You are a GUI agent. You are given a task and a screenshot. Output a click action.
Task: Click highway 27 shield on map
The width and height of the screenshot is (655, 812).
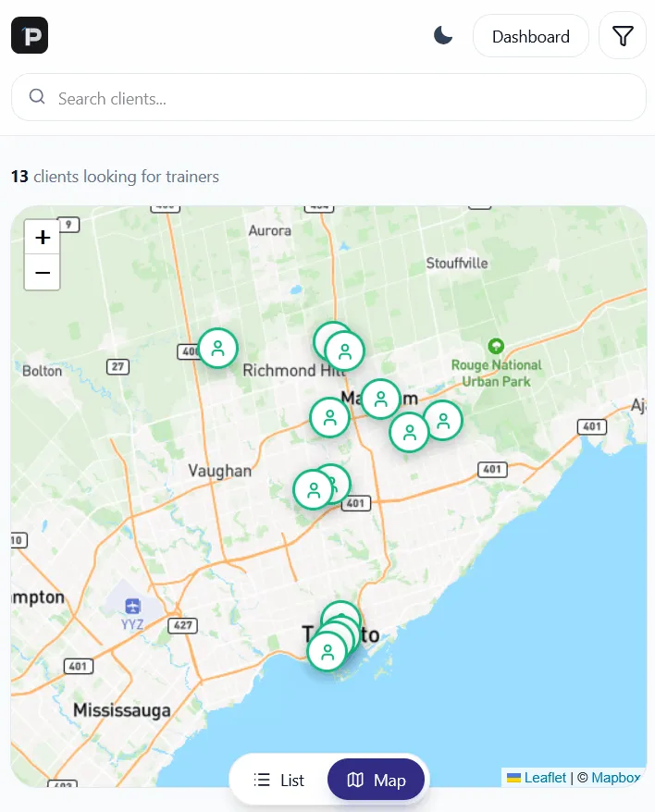117,366
